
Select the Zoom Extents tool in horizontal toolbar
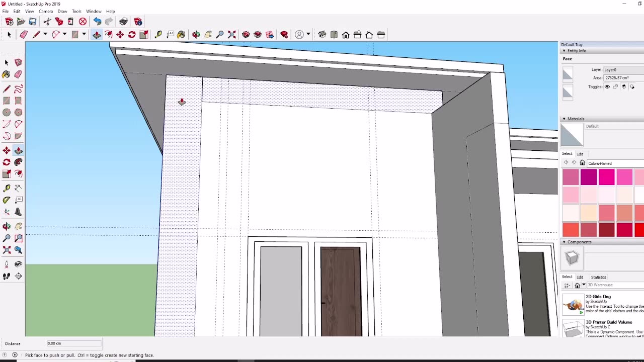point(232,35)
